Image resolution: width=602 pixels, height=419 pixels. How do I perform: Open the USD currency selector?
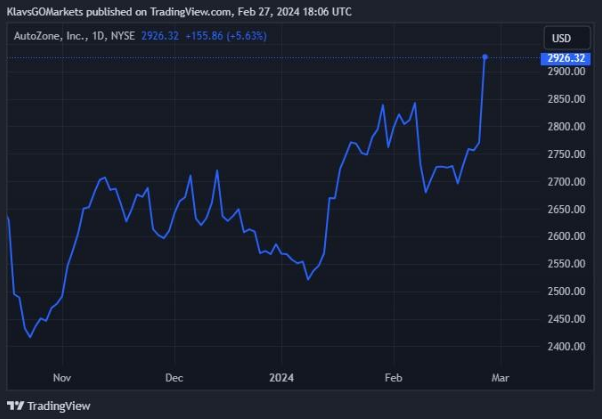click(562, 39)
